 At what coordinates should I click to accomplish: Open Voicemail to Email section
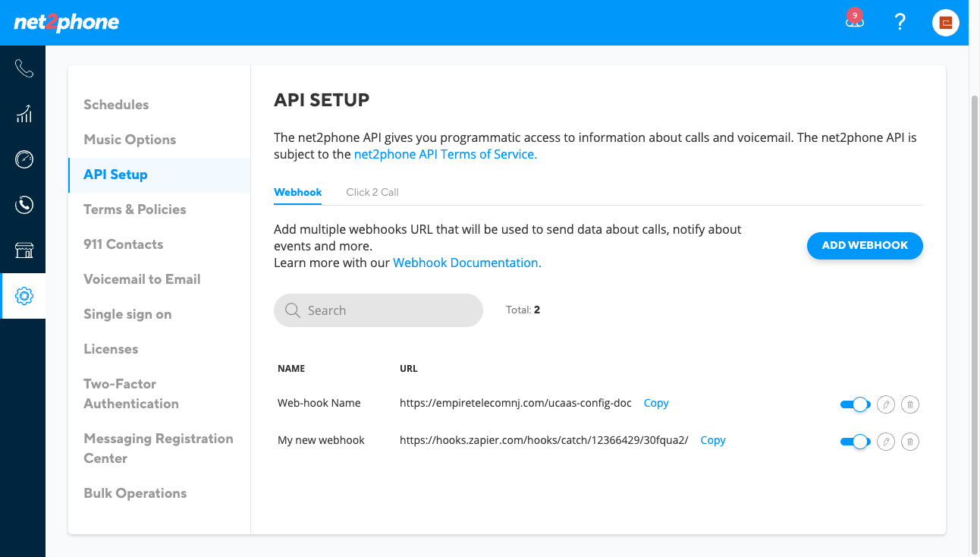pos(142,279)
